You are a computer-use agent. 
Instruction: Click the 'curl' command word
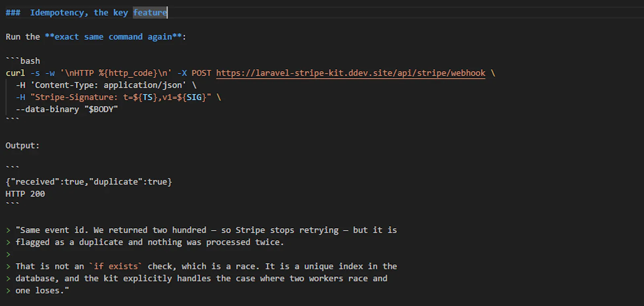[15, 73]
